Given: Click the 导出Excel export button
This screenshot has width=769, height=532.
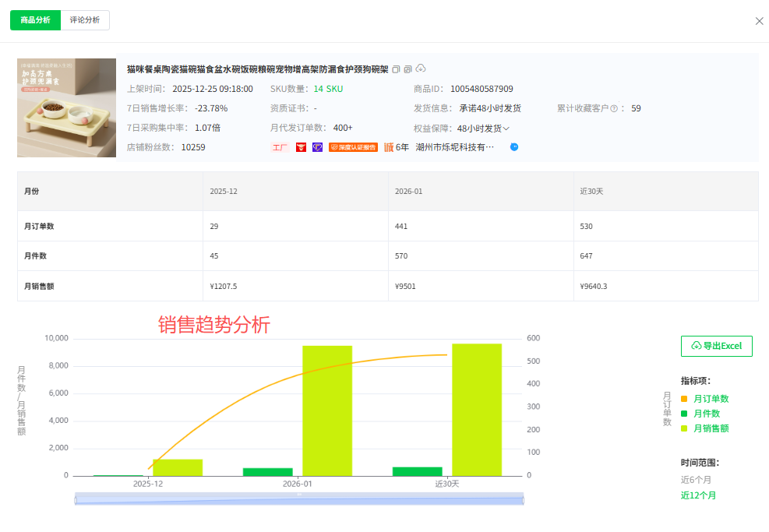Looking at the screenshot, I should [716, 346].
